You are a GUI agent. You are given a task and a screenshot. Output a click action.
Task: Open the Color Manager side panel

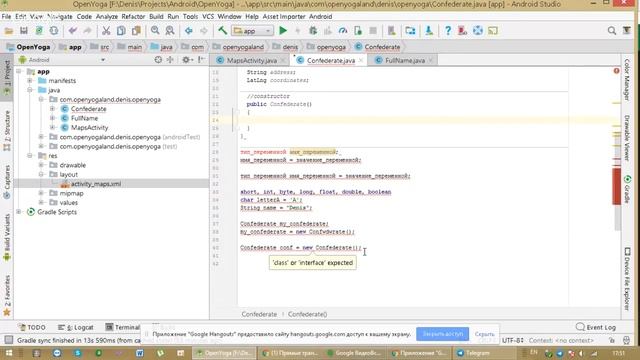[627, 80]
